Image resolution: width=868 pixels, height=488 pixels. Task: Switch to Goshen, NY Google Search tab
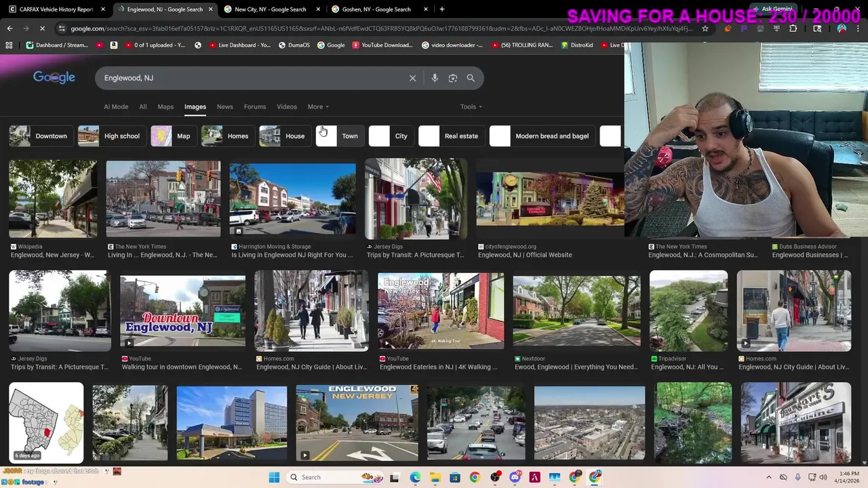[x=381, y=9]
